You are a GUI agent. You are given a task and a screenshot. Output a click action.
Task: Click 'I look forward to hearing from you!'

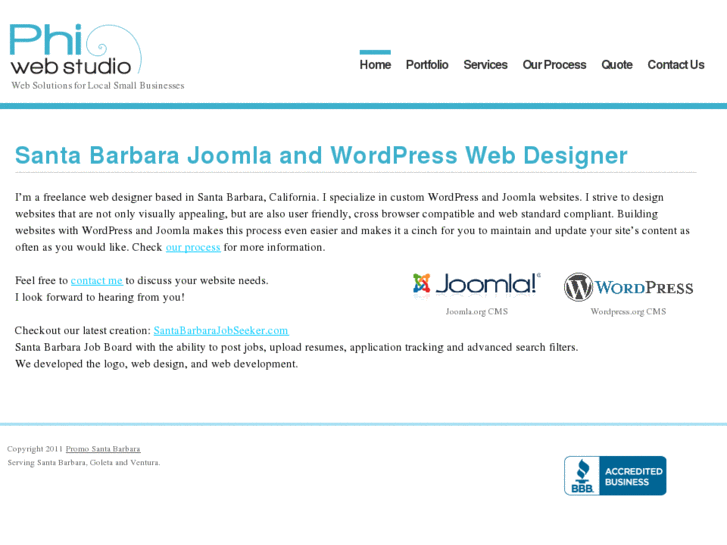[100, 297]
